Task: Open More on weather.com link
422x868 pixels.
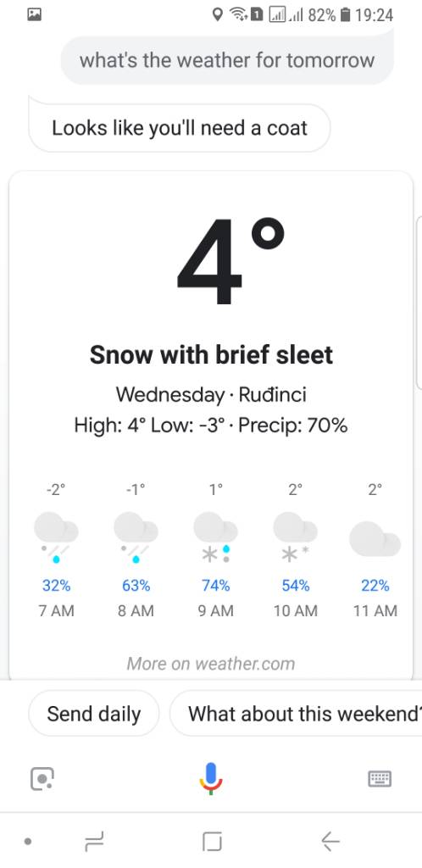Action: (x=211, y=663)
